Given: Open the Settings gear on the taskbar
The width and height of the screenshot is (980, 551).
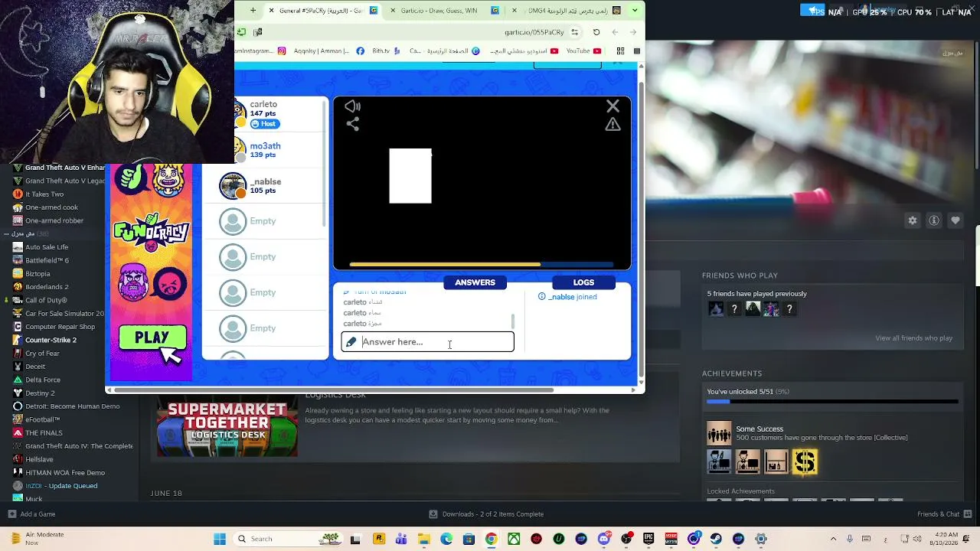Looking at the screenshot, I should point(761,539).
